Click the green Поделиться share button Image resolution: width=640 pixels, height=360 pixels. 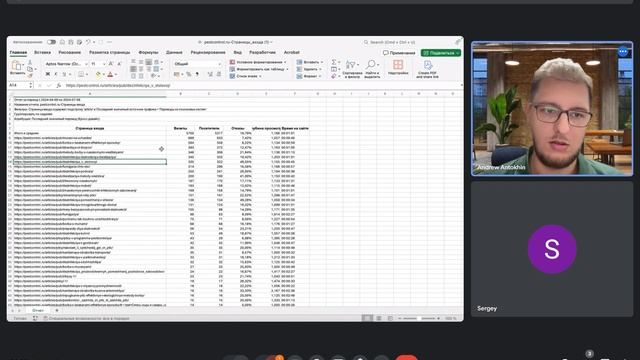click(441, 53)
